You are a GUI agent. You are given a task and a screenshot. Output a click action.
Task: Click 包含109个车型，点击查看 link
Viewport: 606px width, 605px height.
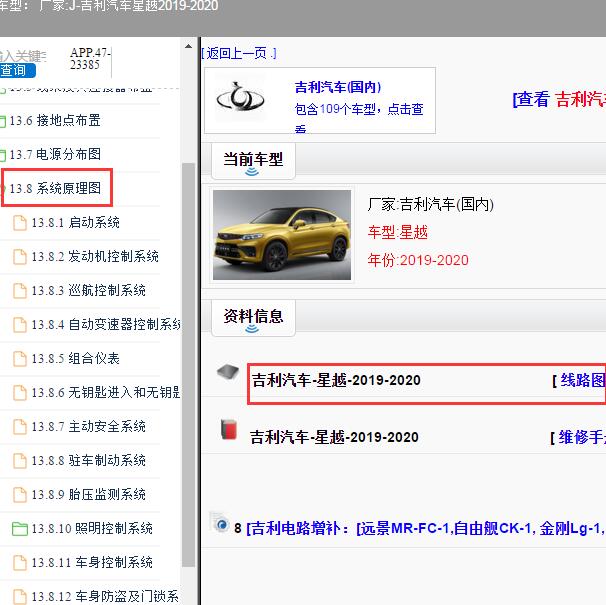tap(359, 116)
